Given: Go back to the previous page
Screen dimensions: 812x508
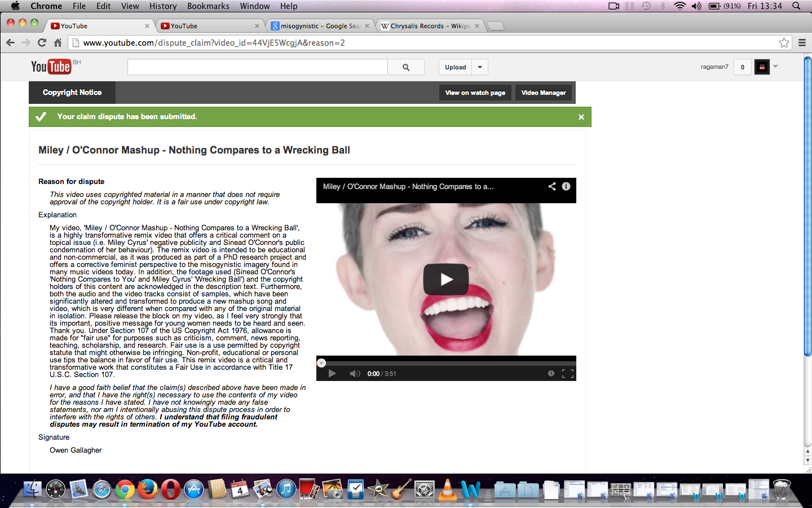Looking at the screenshot, I should (x=10, y=42).
